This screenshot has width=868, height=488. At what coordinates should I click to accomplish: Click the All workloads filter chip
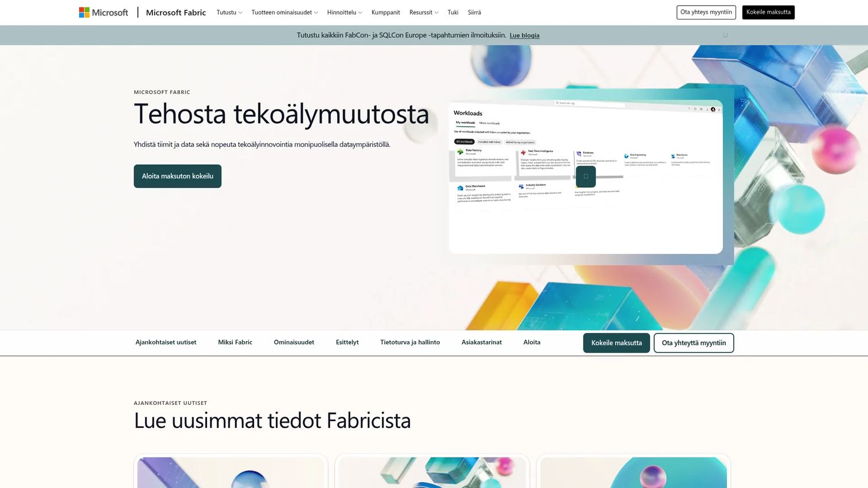click(464, 142)
